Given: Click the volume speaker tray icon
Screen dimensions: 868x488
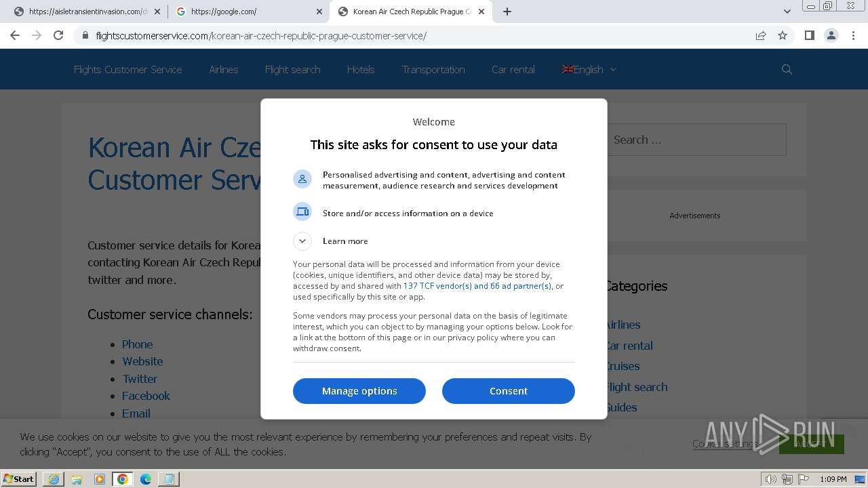Looking at the screenshot, I should [770, 479].
